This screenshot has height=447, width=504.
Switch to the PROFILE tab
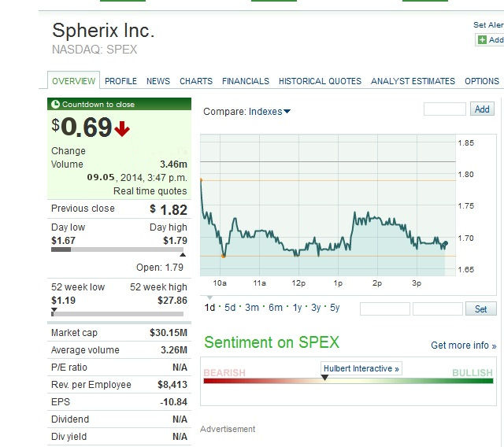point(120,81)
